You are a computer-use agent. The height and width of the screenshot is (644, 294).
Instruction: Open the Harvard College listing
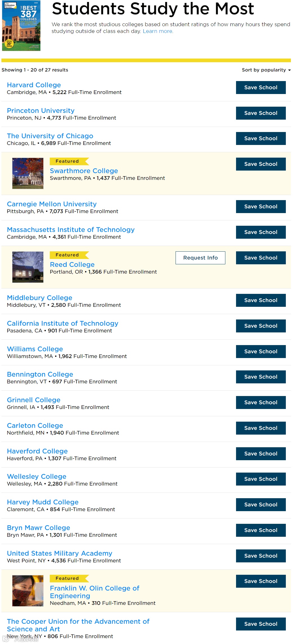[x=34, y=85]
